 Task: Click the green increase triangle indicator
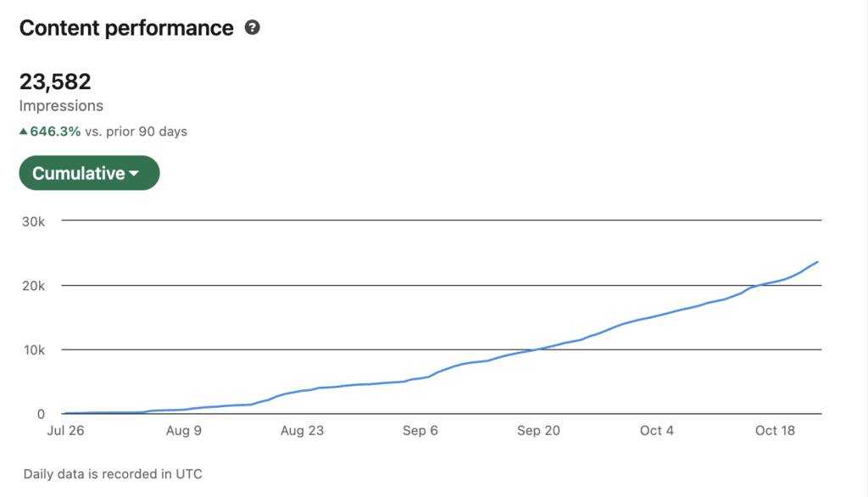click(24, 131)
